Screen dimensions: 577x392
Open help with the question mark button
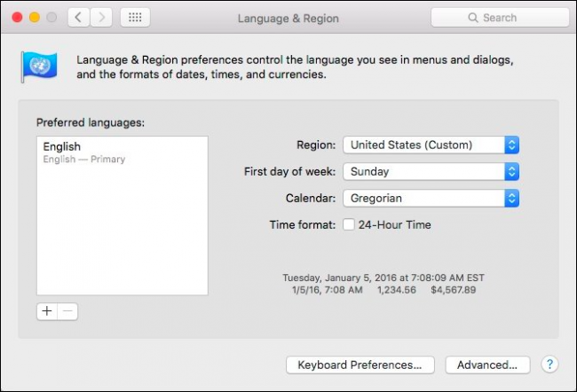pos(549,365)
